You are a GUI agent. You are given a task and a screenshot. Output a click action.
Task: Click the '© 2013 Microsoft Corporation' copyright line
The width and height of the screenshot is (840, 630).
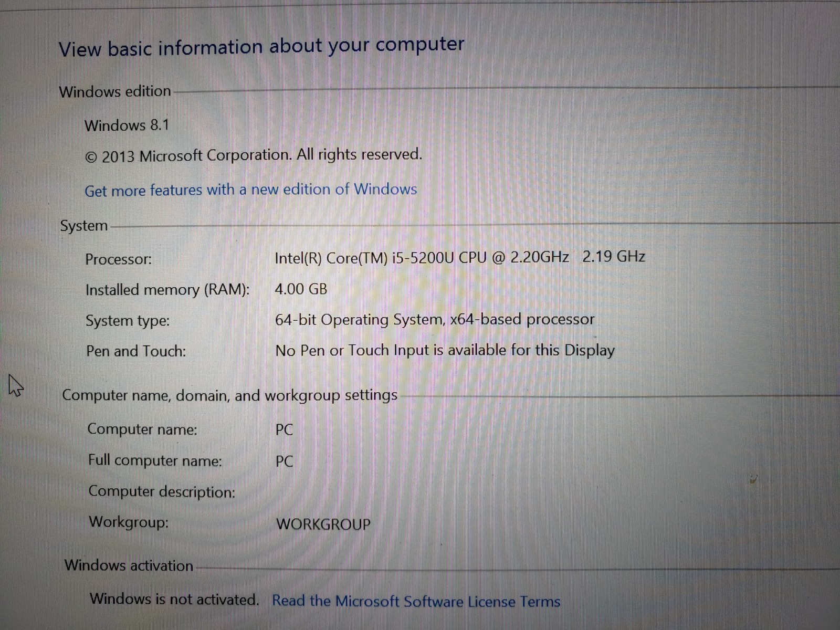pos(253,155)
